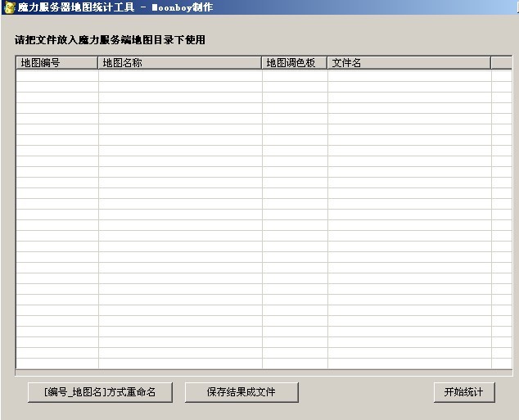The width and height of the screenshot is (519, 420).
Task: Sort by the 地图编号 column header
Action: [56, 62]
